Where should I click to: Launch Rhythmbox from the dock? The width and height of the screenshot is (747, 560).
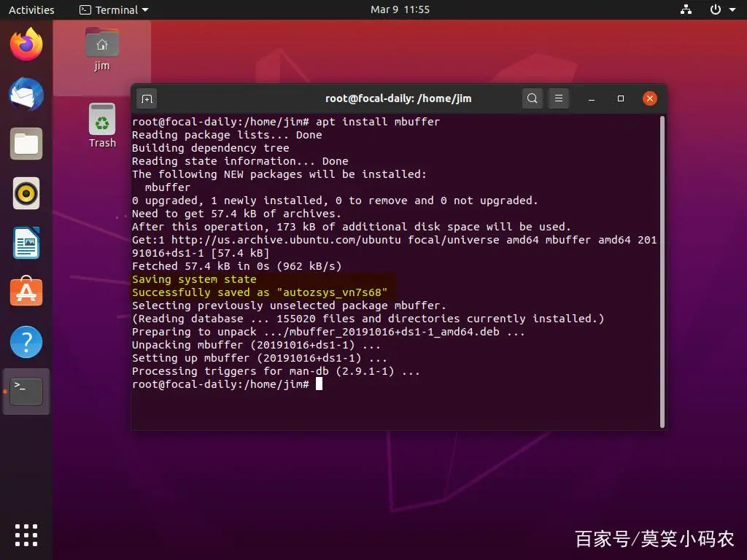pos(26,193)
